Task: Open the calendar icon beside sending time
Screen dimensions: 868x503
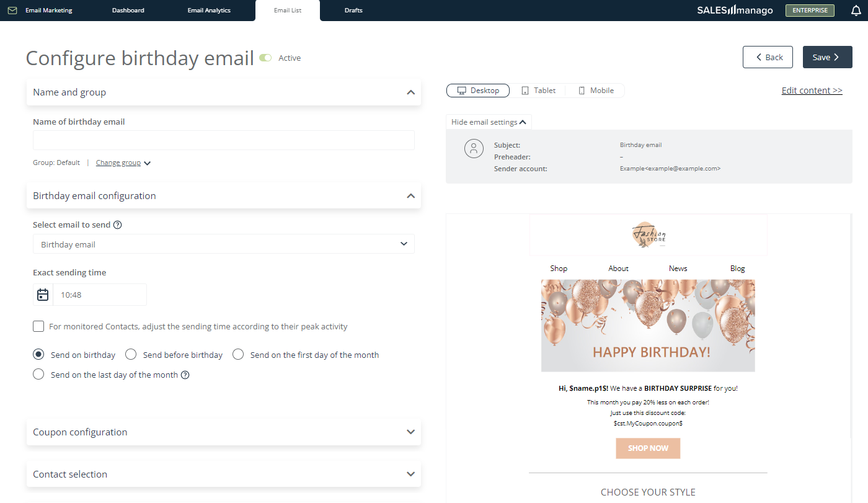Action: [43, 295]
